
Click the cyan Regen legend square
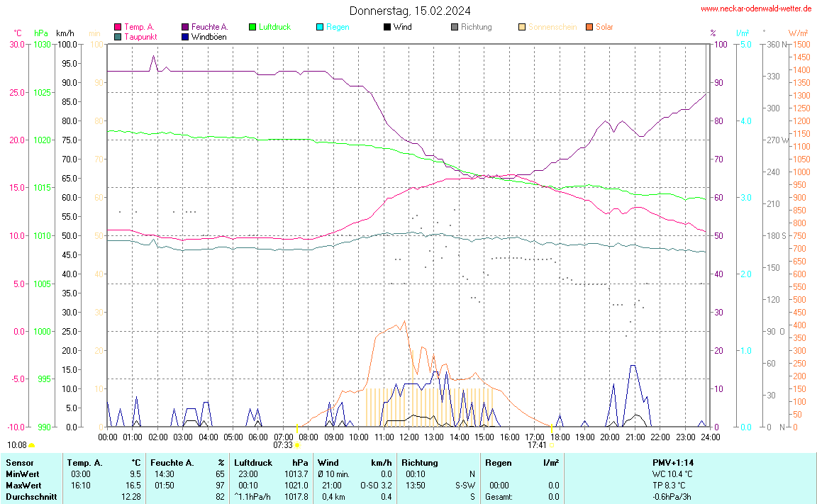coord(320,27)
